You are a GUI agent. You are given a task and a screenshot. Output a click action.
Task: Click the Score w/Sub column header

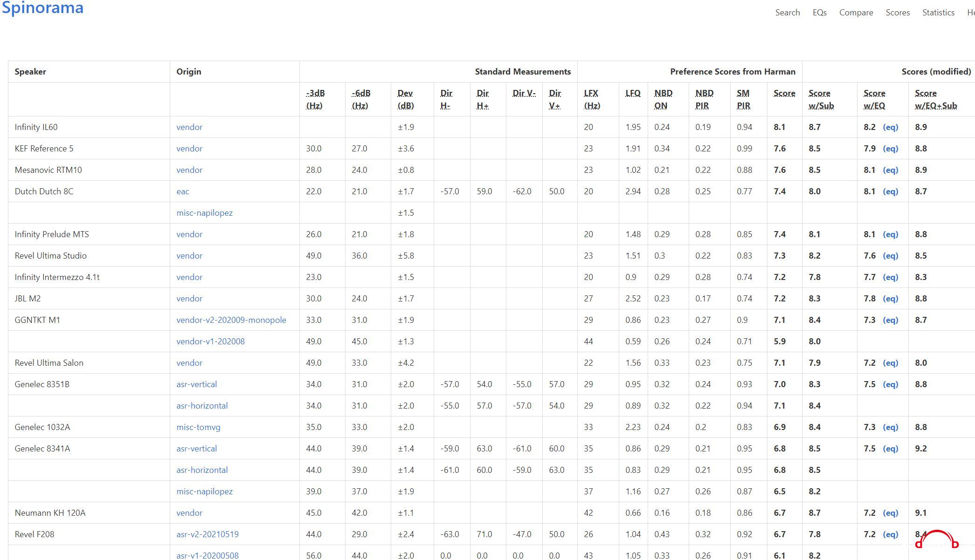pos(821,99)
